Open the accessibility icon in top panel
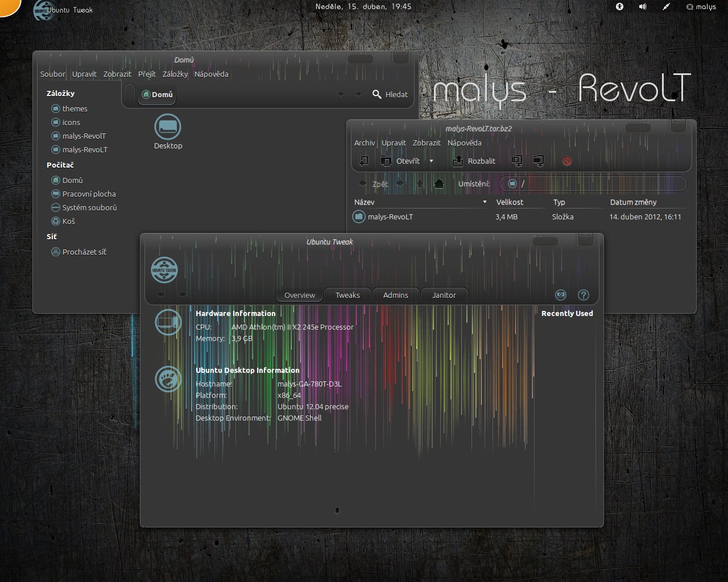 (619, 6)
